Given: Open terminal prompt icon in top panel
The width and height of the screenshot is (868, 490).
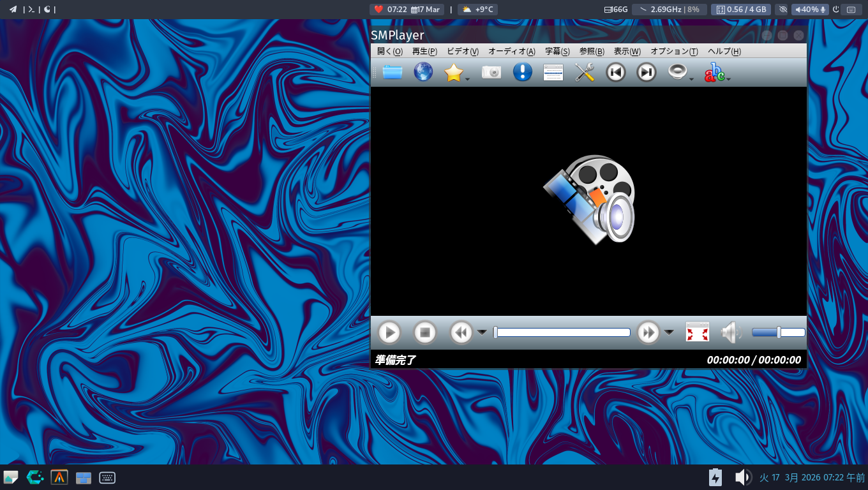Looking at the screenshot, I should tap(31, 10).
